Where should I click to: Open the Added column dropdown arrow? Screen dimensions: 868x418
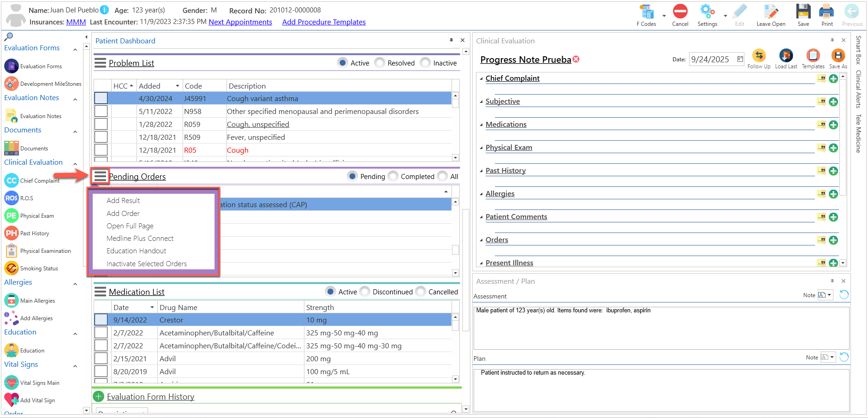[178, 86]
